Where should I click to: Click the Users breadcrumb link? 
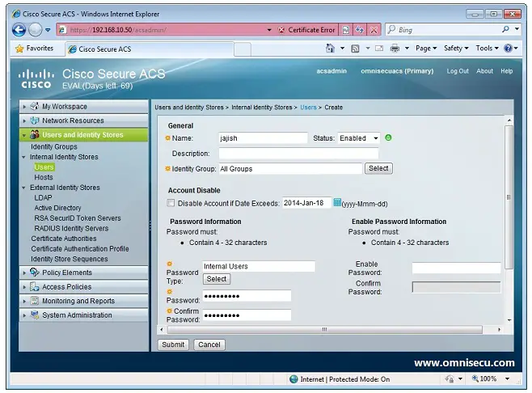[308, 108]
